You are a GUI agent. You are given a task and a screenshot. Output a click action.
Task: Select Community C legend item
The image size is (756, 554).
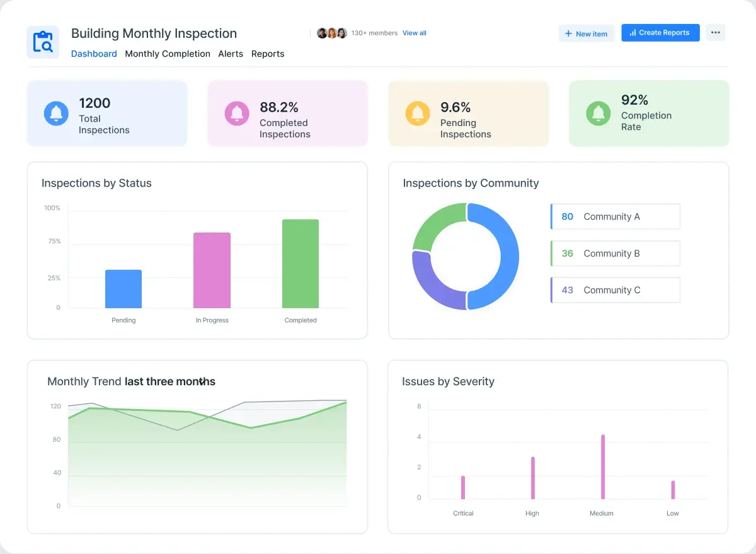coord(616,290)
